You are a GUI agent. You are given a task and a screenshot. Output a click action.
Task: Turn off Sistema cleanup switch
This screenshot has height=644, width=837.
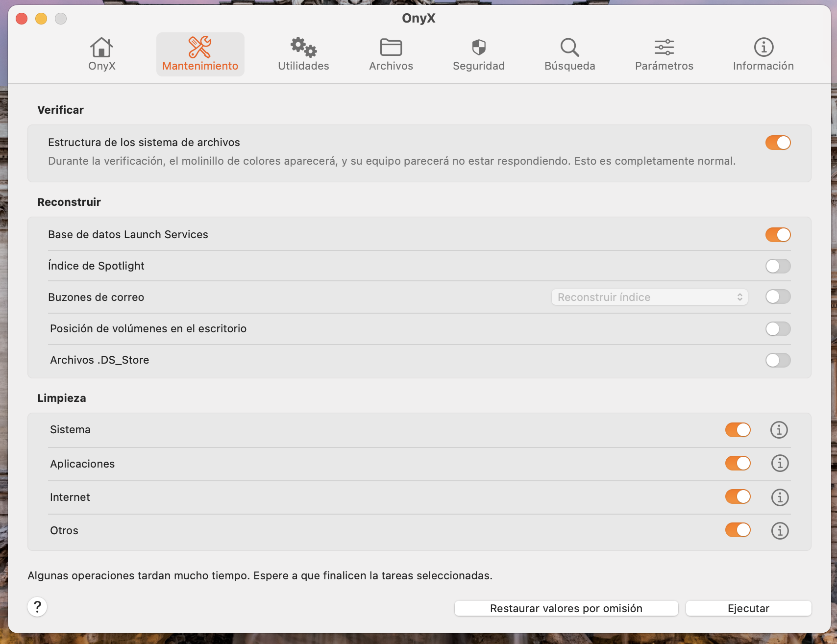tap(738, 430)
